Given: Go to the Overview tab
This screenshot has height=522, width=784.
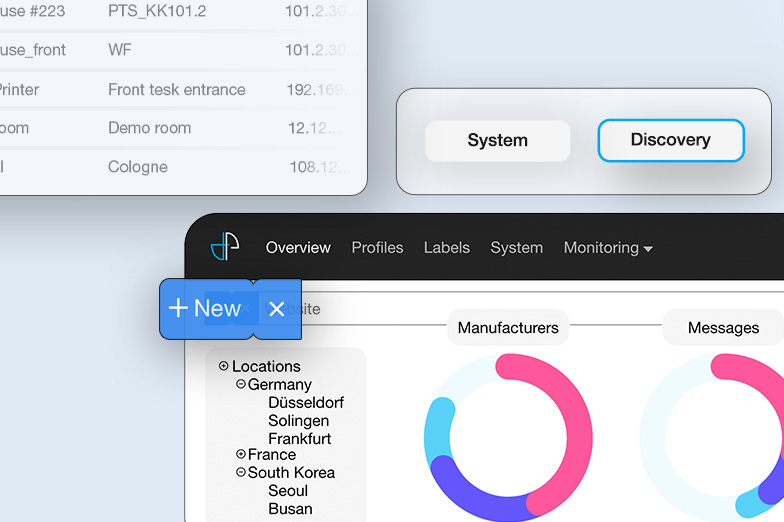Looking at the screenshot, I should coord(298,248).
